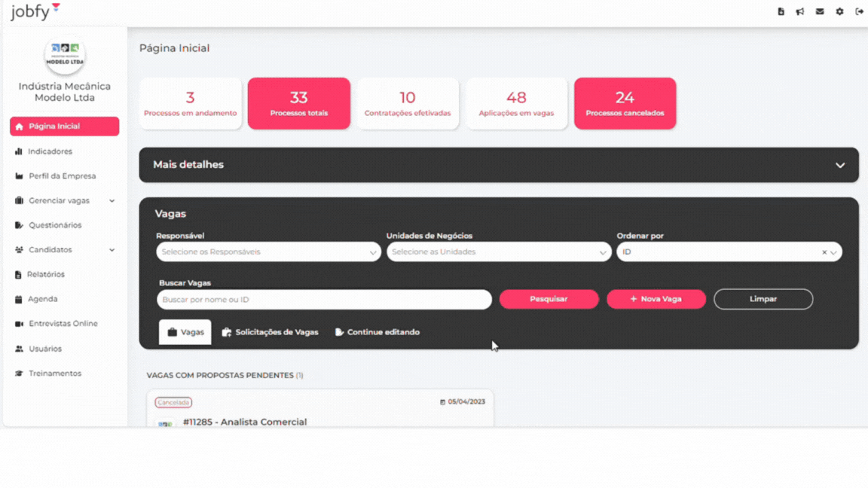Click the Buscar Vagas search field
This screenshot has height=488, width=868.
tap(324, 300)
